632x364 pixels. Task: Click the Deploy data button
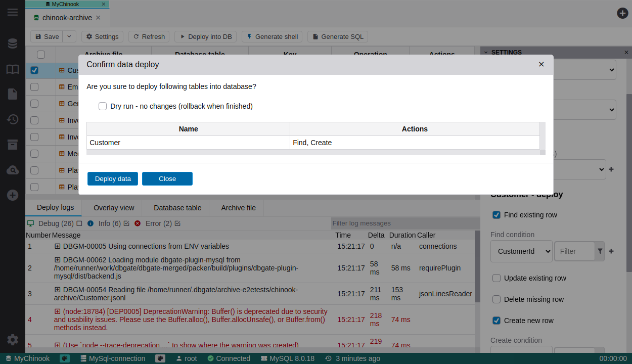(x=113, y=178)
